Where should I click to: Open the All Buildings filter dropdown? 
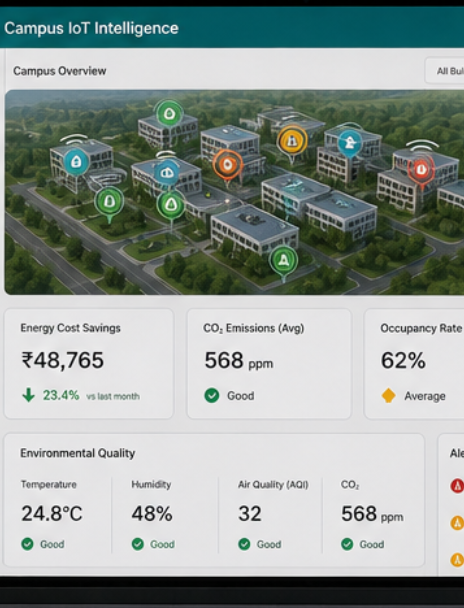point(445,71)
